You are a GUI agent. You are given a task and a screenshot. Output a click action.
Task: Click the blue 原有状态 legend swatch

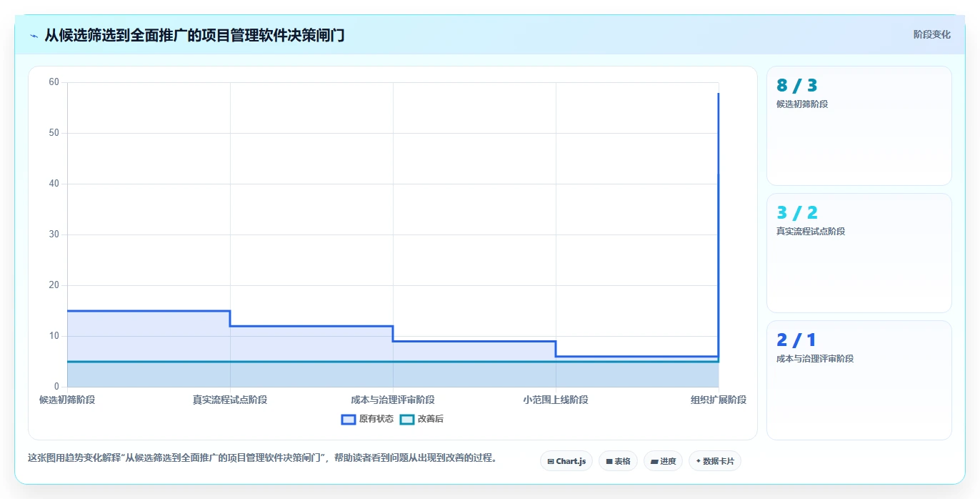click(349, 419)
